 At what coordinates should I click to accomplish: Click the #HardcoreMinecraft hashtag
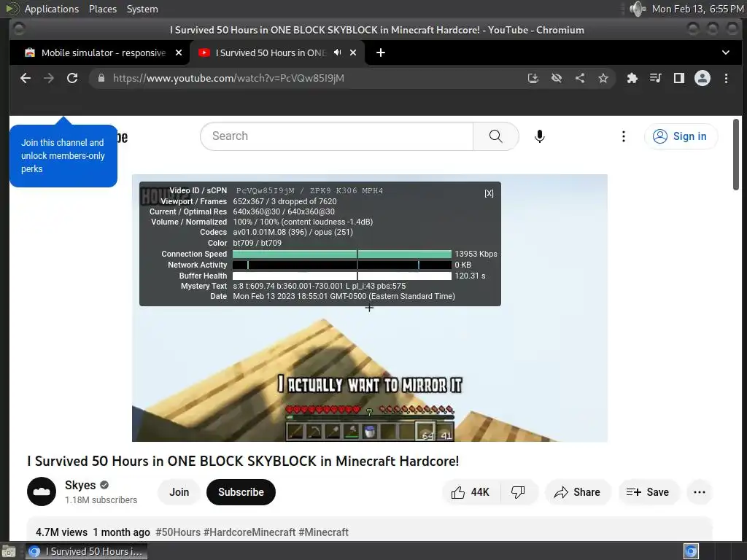(249, 532)
